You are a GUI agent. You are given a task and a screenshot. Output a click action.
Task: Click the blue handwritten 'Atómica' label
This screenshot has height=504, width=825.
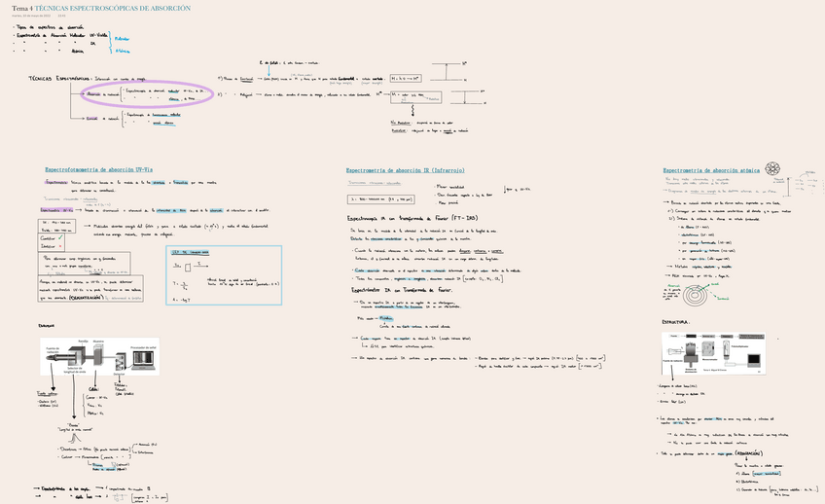[122, 51]
